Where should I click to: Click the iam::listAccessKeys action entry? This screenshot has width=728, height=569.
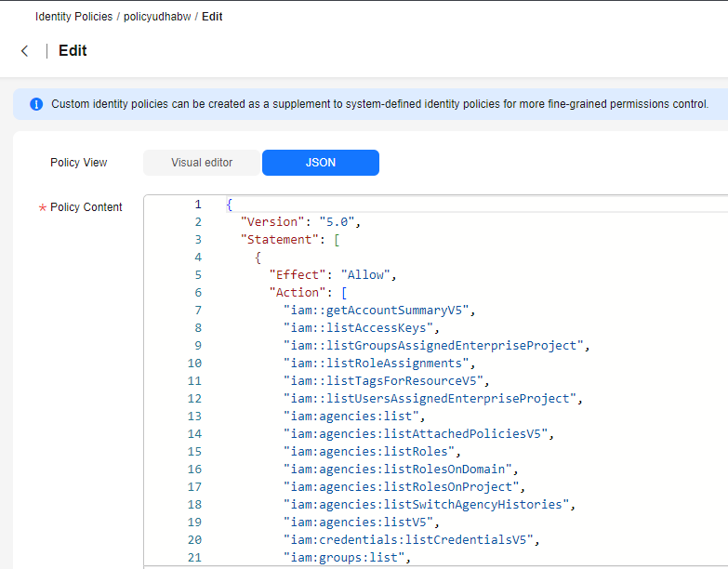tap(361, 328)
